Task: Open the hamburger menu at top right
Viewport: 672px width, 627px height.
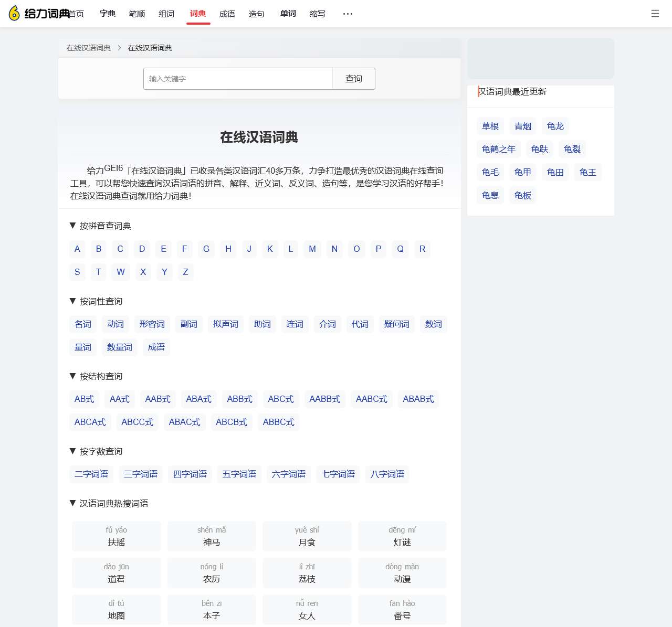Action: pos(655,14)
